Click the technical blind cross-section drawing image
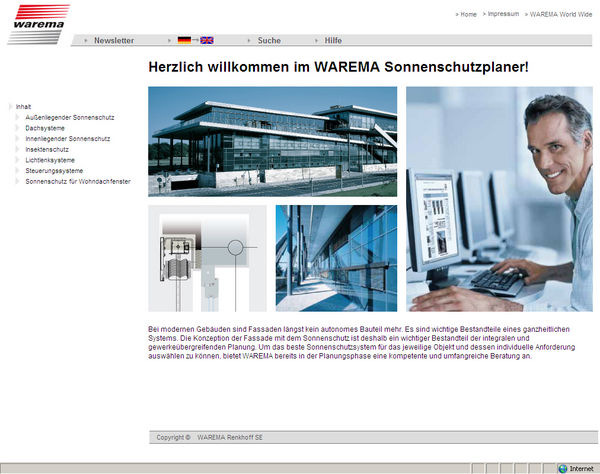Viewport: 600px width, 474px height. pyautogui.click(x=207, y=258)
